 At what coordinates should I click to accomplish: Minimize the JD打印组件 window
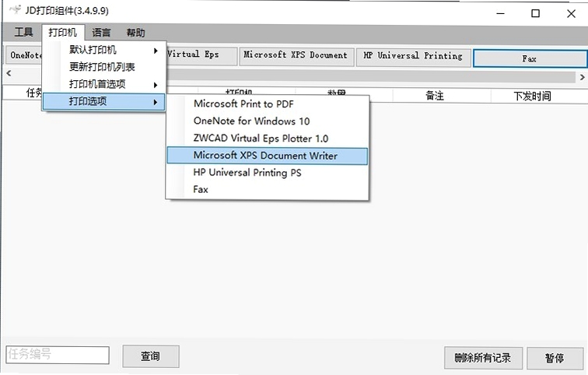(x=500, y=14)
